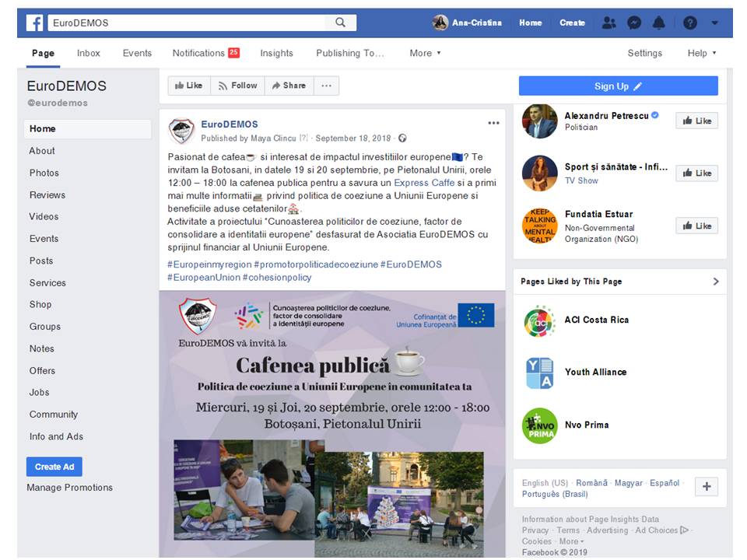Switch language to Română
The image size is (747, 560).
[591, 483]
